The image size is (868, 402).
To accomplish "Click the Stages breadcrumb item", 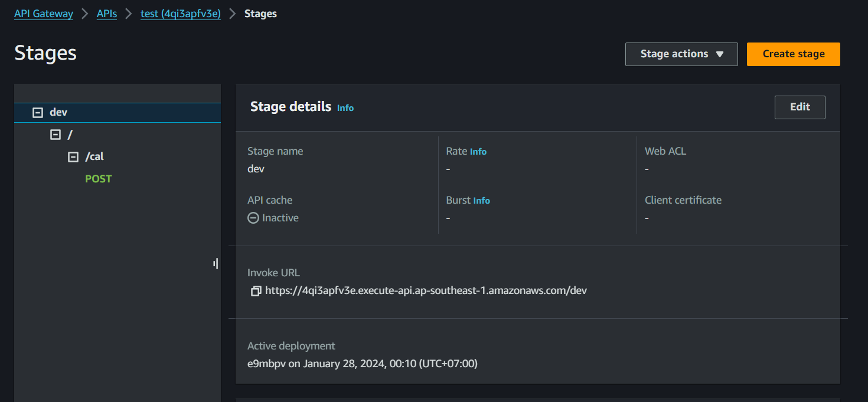I will point(260,14).
